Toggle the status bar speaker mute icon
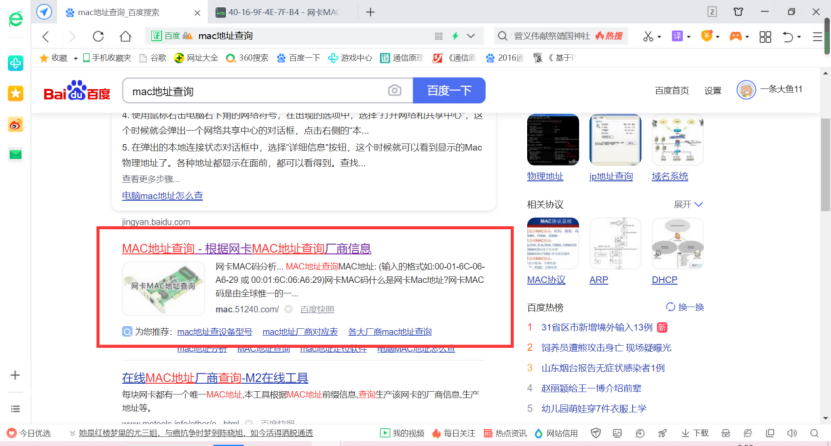Viewport: 831px width, 446px height. pos(792,433)
